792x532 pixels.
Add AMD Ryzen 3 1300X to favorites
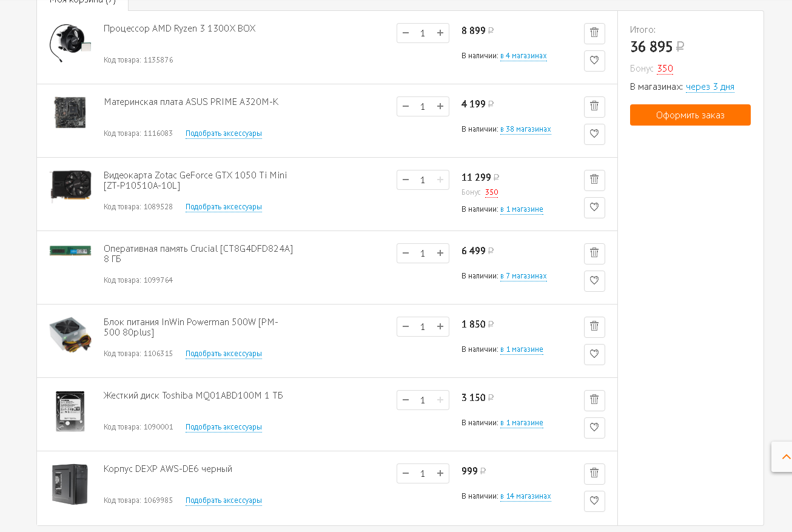point(594,61)
